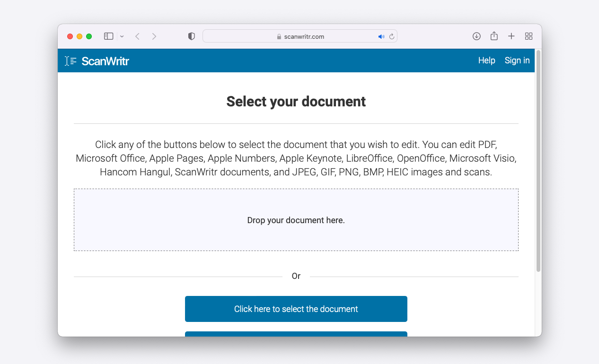599x364 pixels.
Task: Click the 'Select your document' heading
Action: point(296,102)
